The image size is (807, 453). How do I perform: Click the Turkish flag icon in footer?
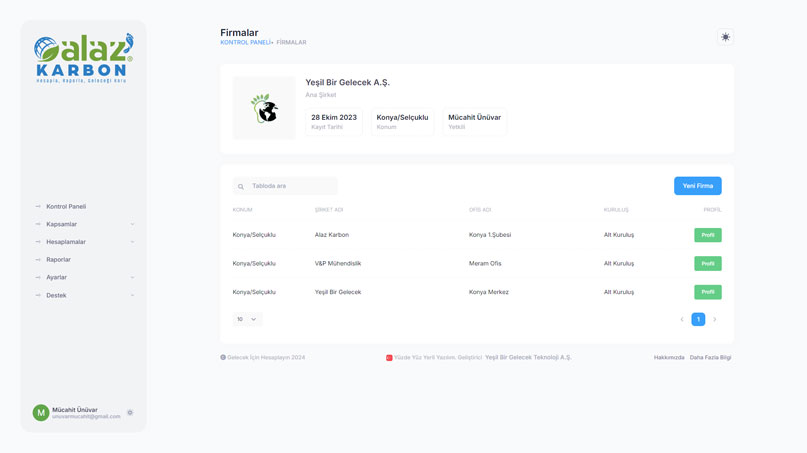[x=389, y=358]
